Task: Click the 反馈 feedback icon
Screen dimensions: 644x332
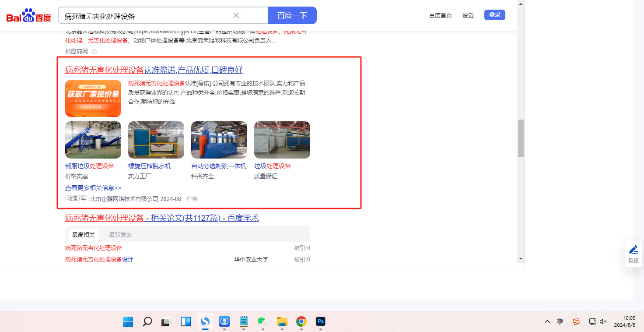Action: [x=633, y=254]
